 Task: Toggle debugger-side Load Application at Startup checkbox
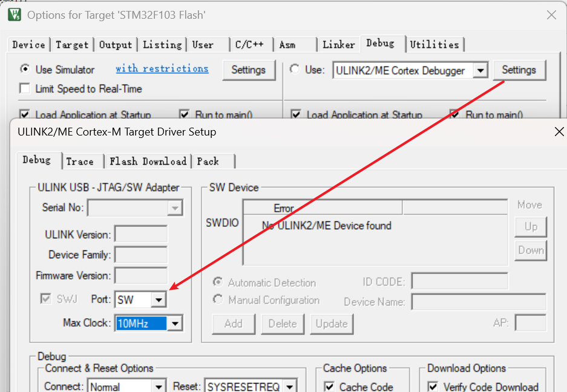point(296,114)
